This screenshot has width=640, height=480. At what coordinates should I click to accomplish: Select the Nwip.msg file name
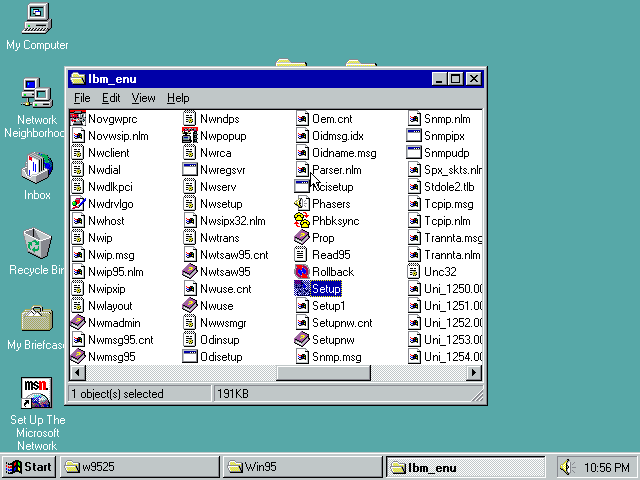tap(111, 255)
